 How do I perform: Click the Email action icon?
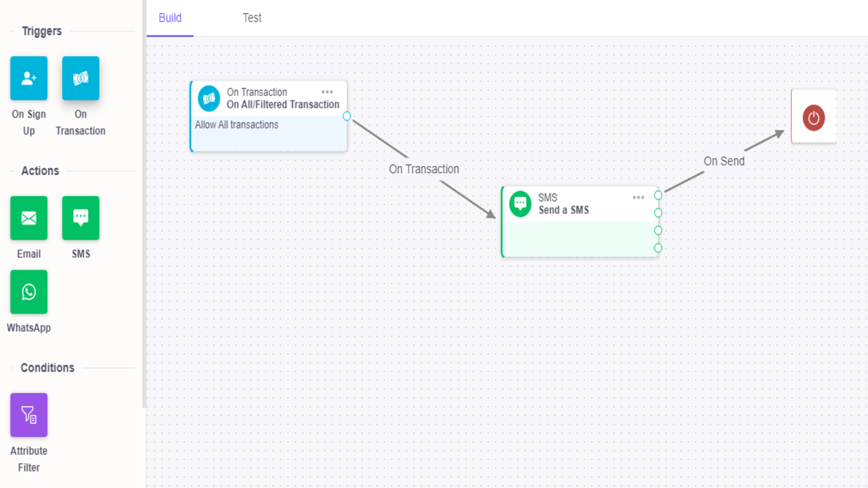click(x=28, y=218)
